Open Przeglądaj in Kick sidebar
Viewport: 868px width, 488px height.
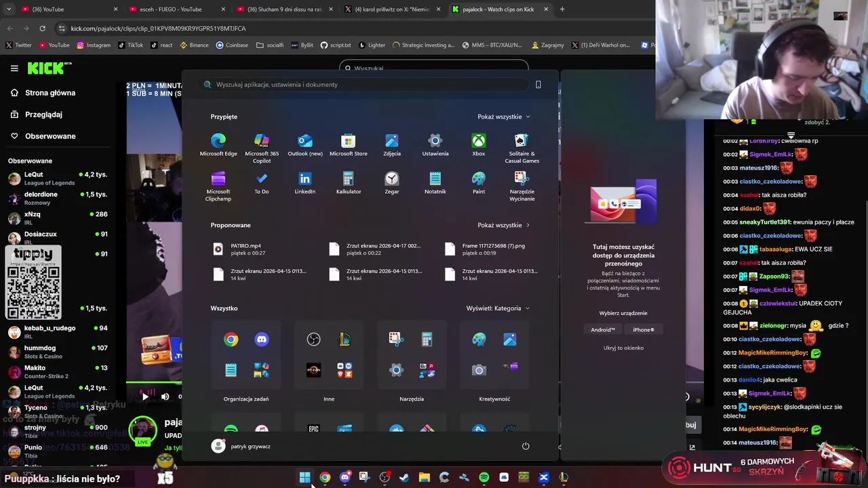point(37,115)
